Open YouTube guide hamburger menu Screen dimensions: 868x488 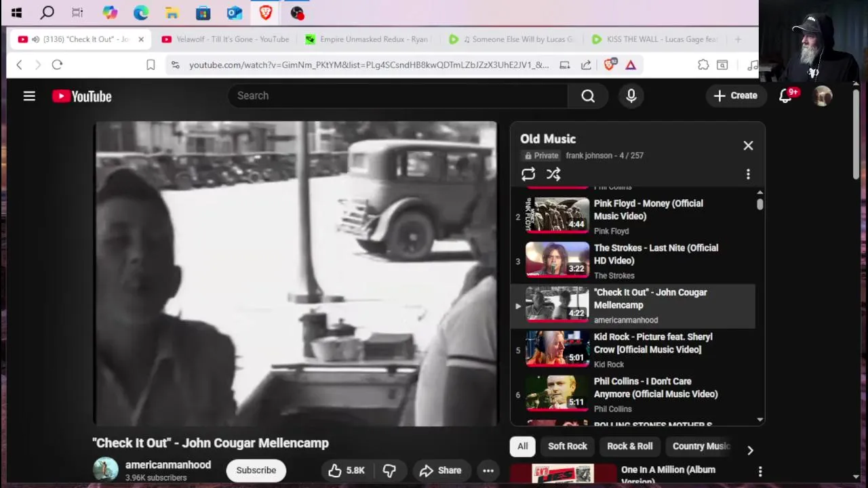click(x=29, y=96)
